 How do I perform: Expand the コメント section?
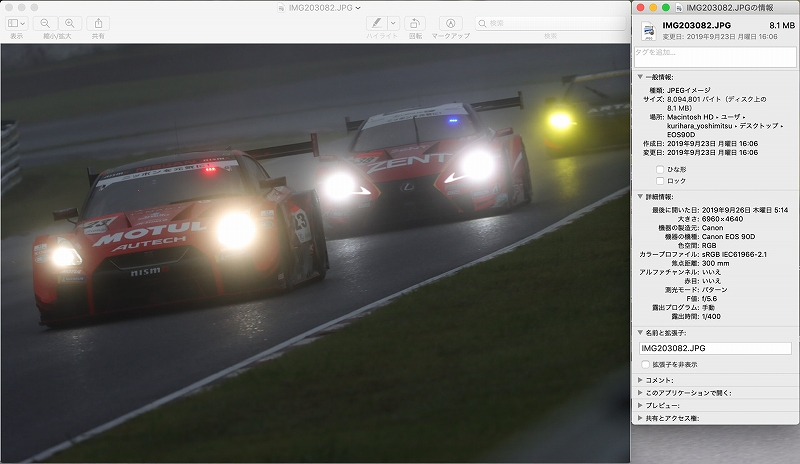(x=640, y=380)
